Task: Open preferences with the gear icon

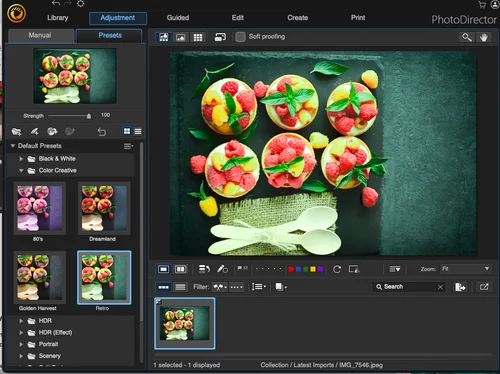Action: tap(80, 4)
